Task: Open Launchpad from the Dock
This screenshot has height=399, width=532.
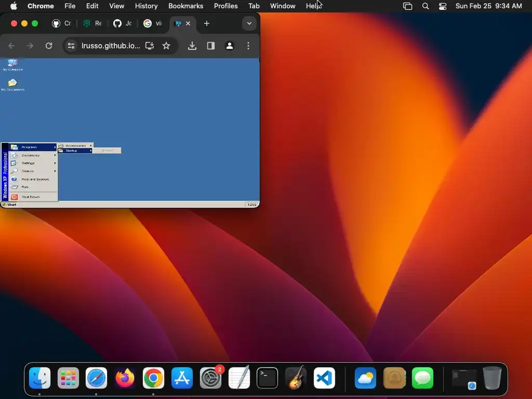Action: [68, 378]
